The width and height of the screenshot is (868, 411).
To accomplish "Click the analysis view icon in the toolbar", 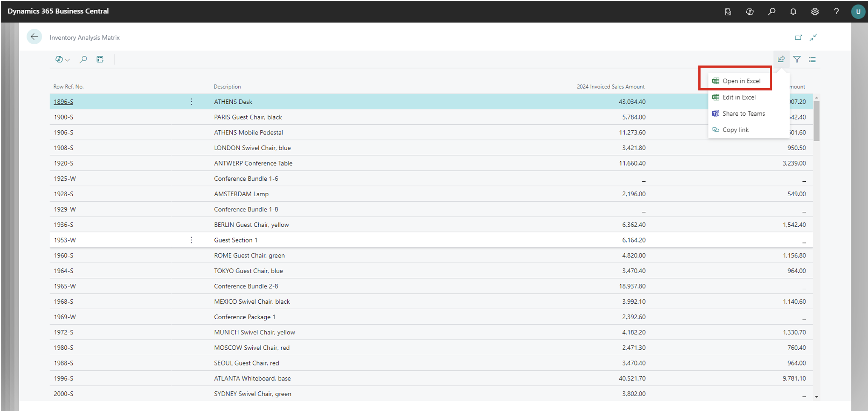I will coord(100,60).
